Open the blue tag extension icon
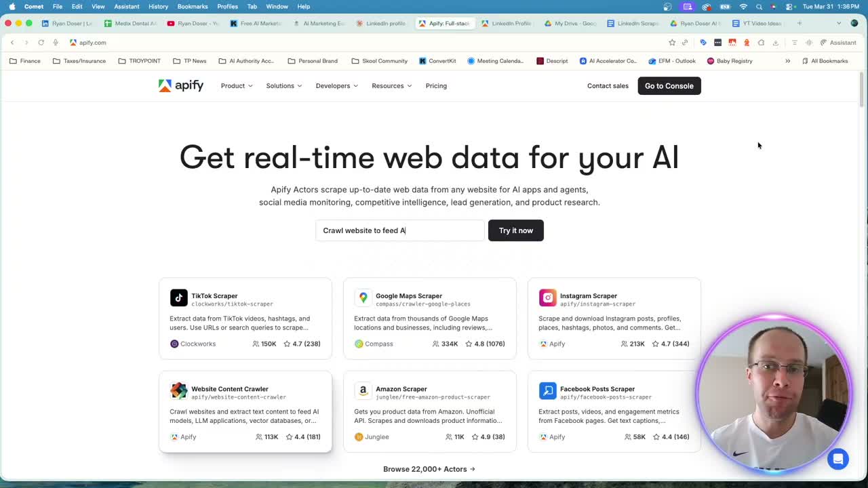This screenshot has width=868, height=488. tap(703, 43)
